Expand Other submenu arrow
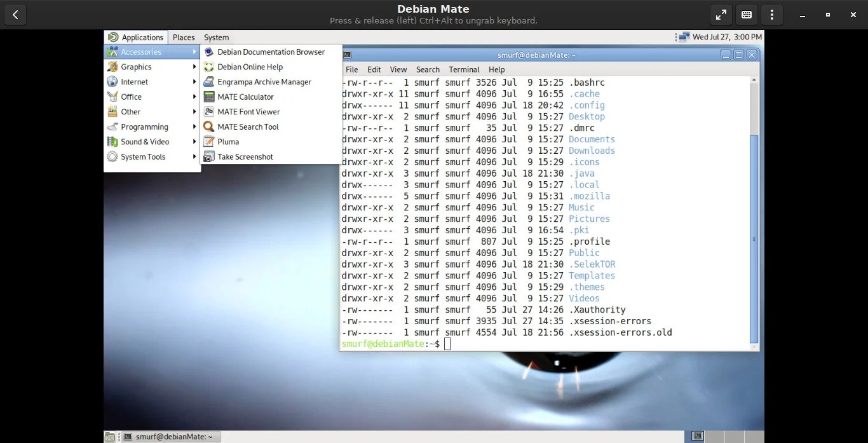This screenshot has width=868, height=443. tap(194, 112)
